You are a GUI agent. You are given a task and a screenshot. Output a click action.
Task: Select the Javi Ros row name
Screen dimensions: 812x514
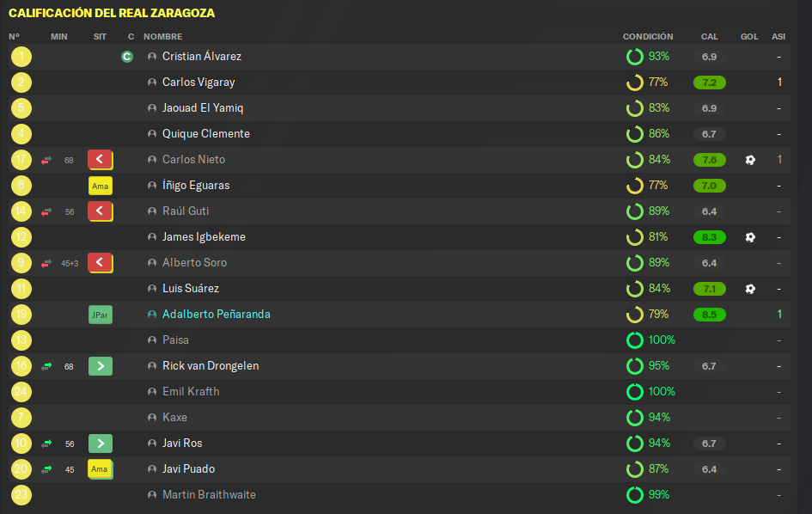pyautogui.click(x=182, y=443)
